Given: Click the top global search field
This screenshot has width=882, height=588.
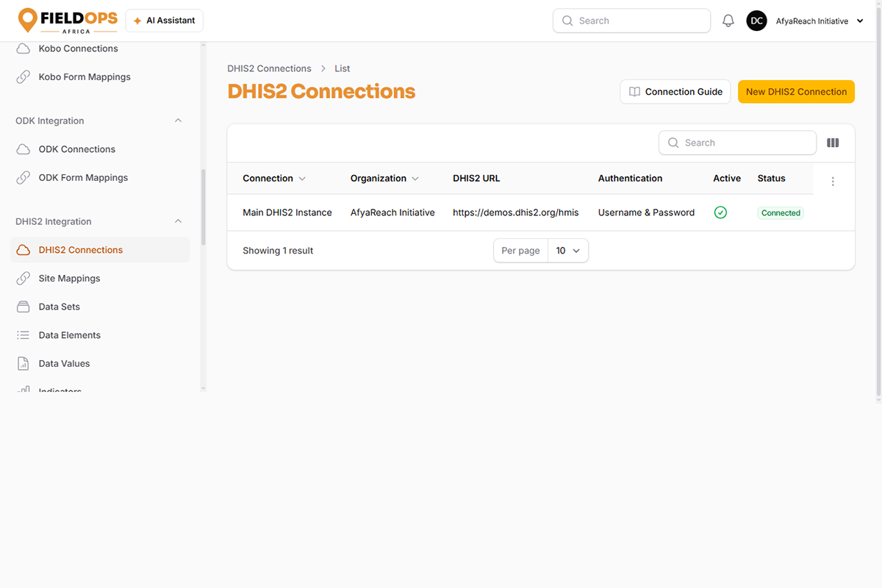Looking at the screenshot, I should point(631,21).
